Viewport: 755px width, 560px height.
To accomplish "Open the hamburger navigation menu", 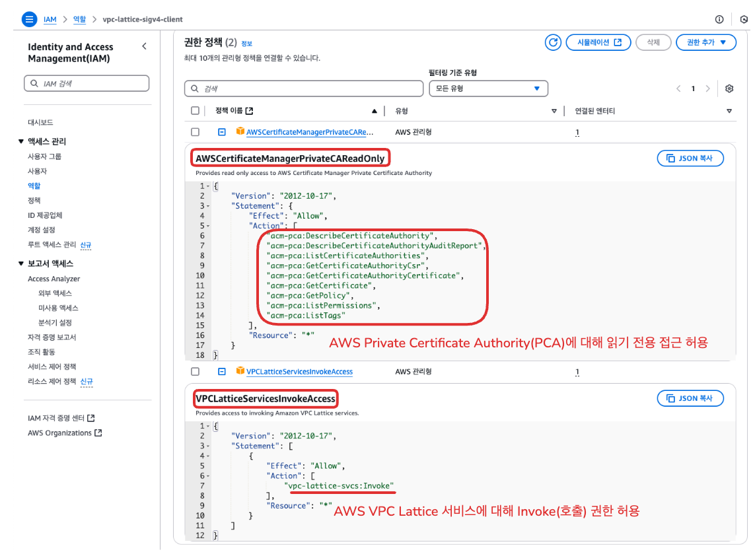I will (x=29, y=19).
